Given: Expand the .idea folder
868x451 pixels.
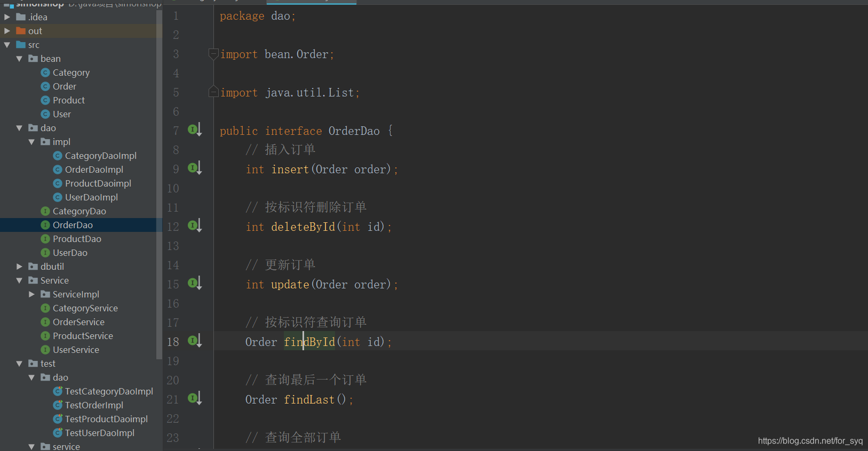Looking at the screenshot, I should click(7, 17).
